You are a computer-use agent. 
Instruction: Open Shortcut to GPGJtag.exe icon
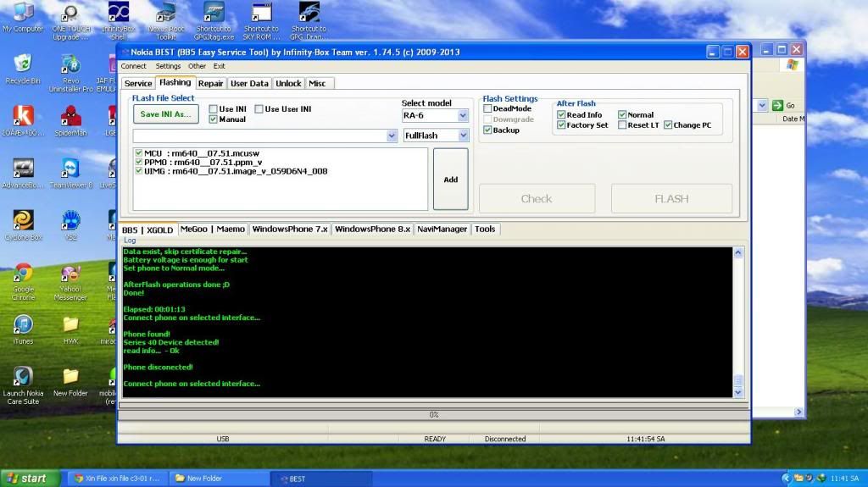pyautogui.click(x=214, y=20)
